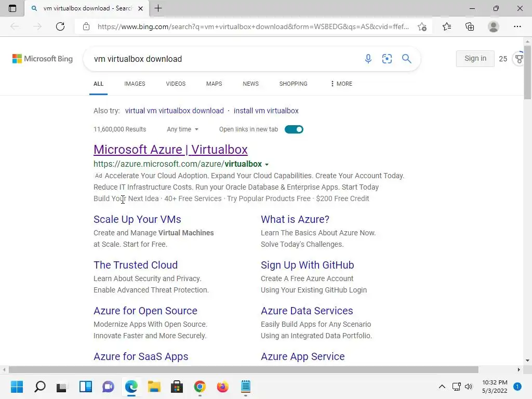532x399 pixels.
Task: Open What is Azure? link
Action: pos(295,219)
